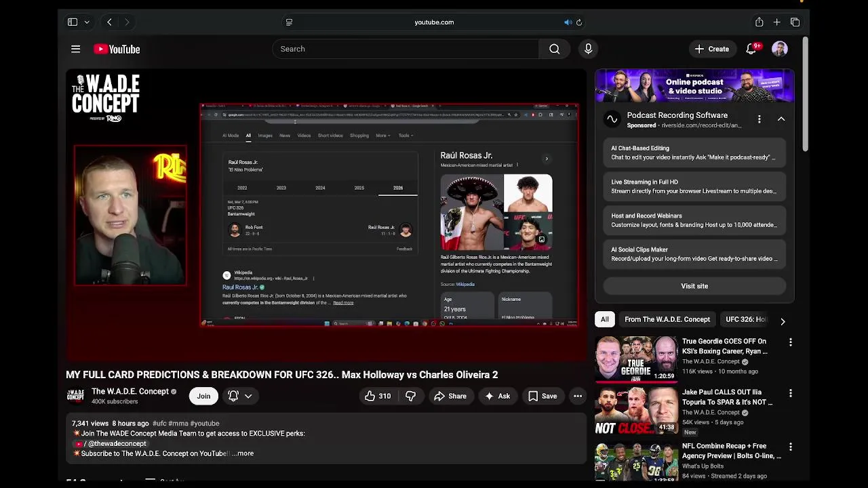Show the Safari tab overview
Viewport: 868px width, 488px height.
795,22
